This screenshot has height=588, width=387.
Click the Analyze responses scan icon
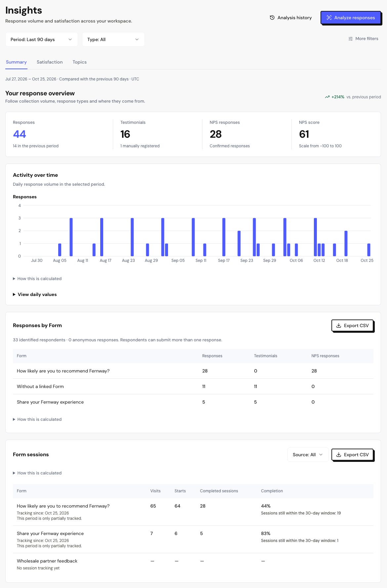(x=329, y=18)
